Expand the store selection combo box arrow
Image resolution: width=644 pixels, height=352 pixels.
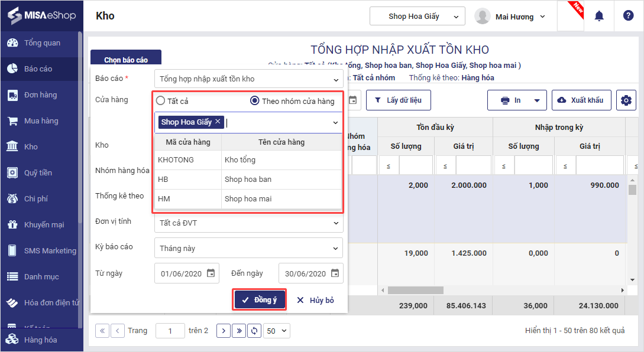[x=335, y=122]
